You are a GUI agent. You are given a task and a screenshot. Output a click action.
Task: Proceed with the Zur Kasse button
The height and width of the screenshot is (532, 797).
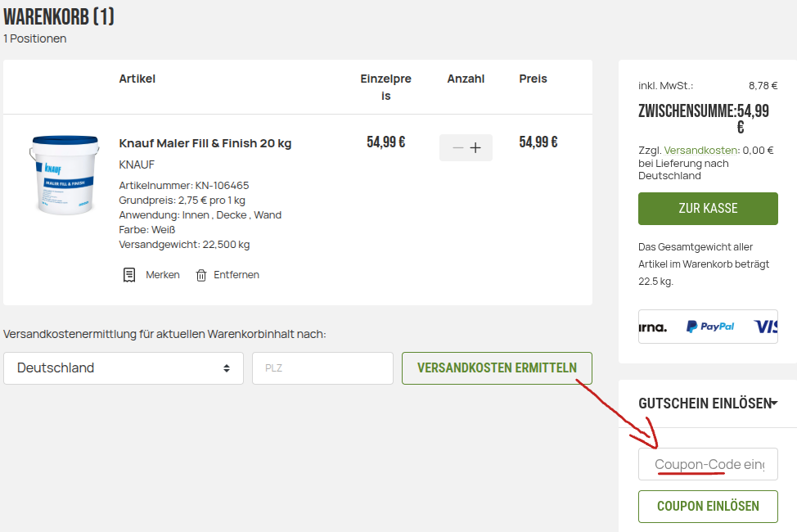pyautogui.click(x=708, y=209)
